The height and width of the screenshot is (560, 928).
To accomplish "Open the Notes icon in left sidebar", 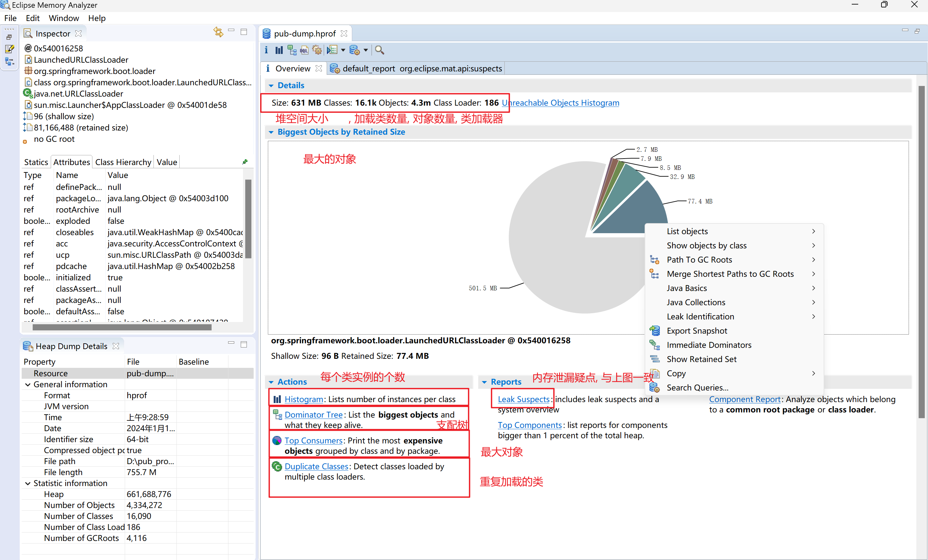I will coord(9,49).
